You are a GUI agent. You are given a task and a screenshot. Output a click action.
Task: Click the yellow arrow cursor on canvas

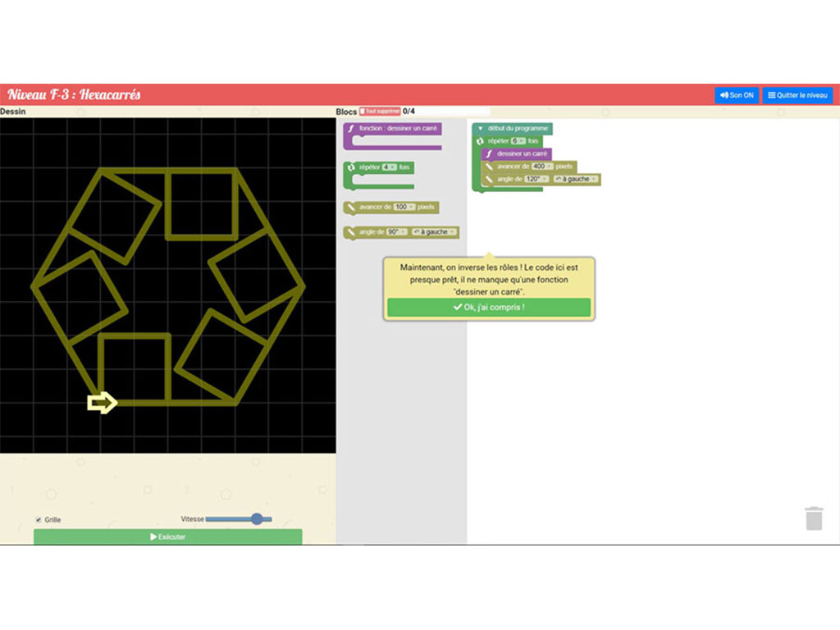(102, 403)
